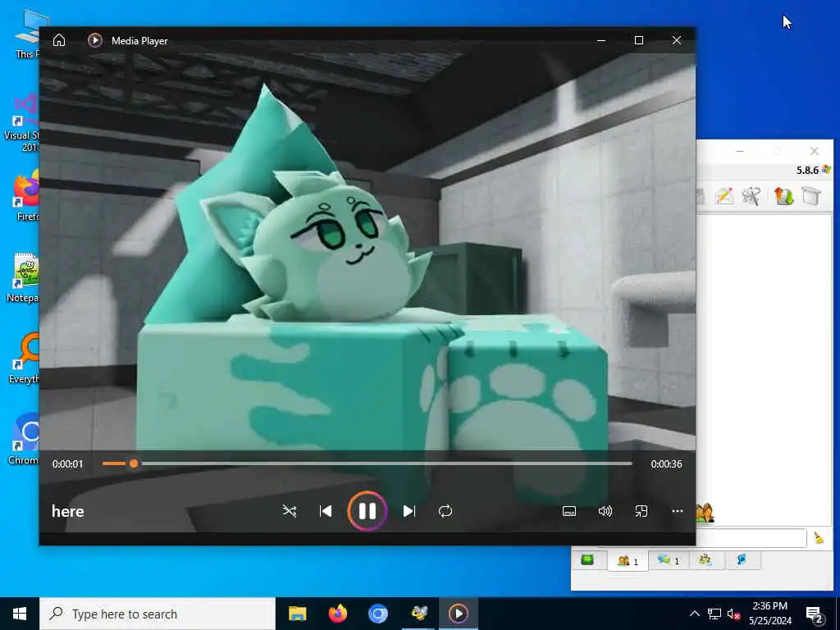
Task: Switch to mini player view
Action: [x=641, y=511]
